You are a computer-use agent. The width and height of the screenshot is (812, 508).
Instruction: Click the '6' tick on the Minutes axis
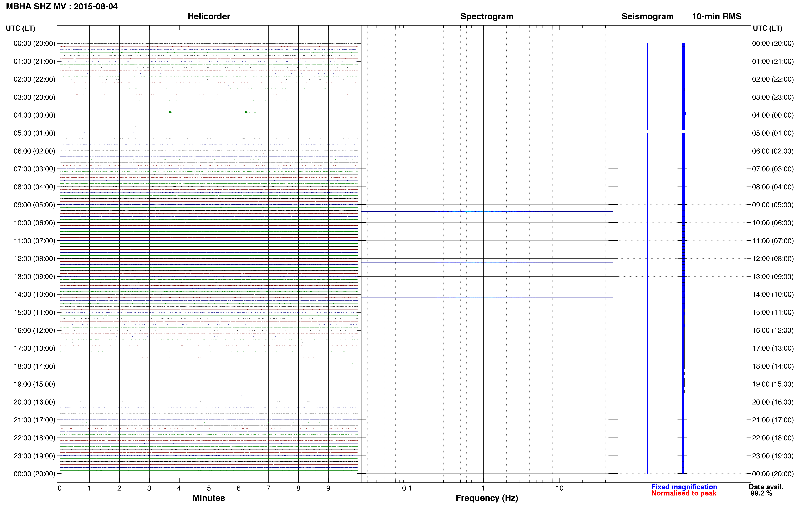point(239,488)
